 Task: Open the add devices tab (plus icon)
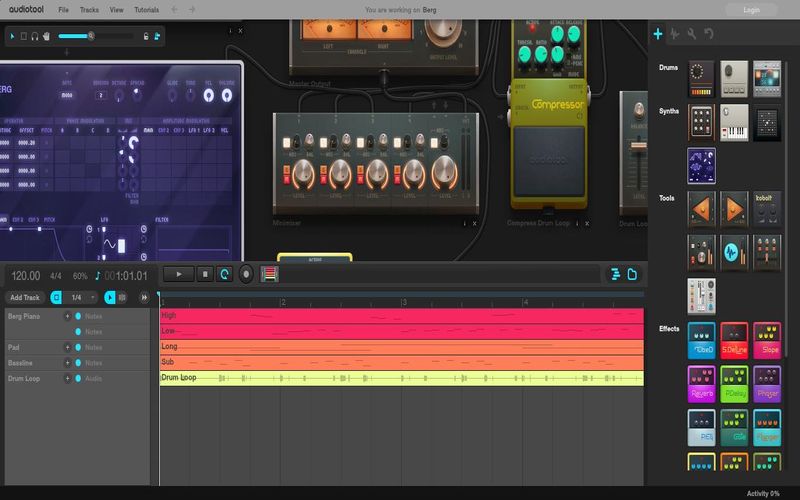pos(658,34)
